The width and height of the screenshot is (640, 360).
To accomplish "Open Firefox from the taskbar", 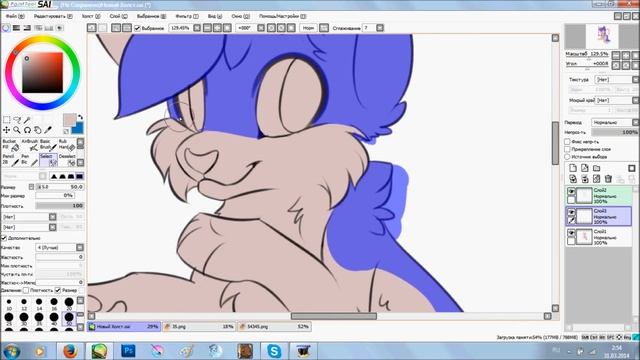I will (x=70, y=351).
